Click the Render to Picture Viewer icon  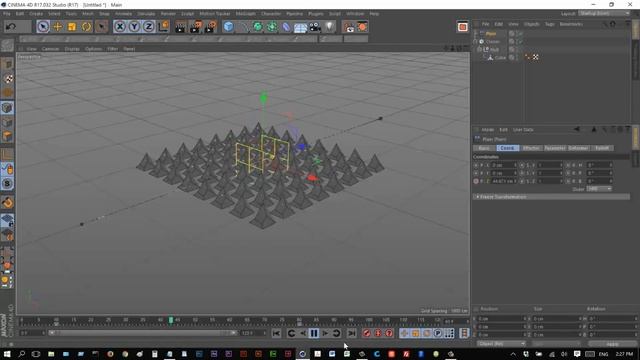coord(196,27)
